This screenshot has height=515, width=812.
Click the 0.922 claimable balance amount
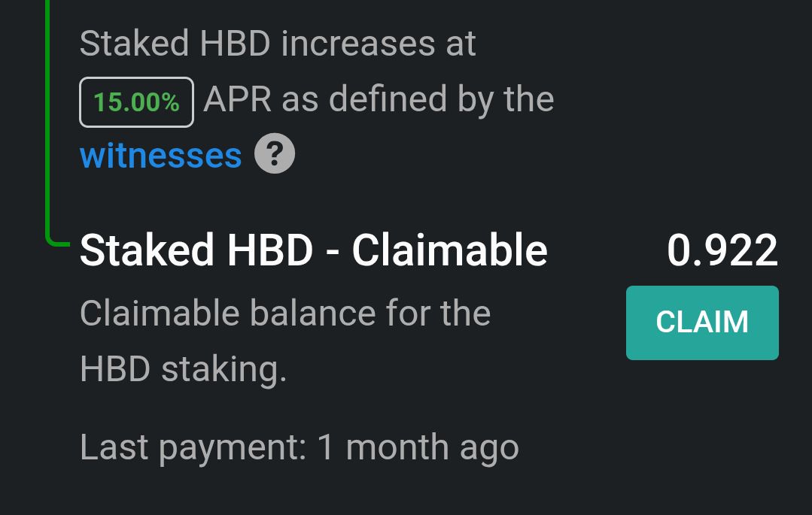coord(722,250)
